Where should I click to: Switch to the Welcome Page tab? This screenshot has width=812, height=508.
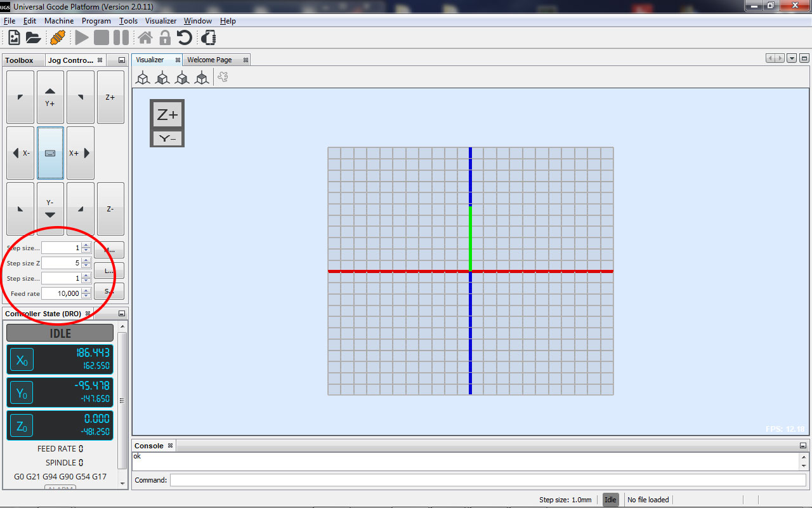point(209,60)
